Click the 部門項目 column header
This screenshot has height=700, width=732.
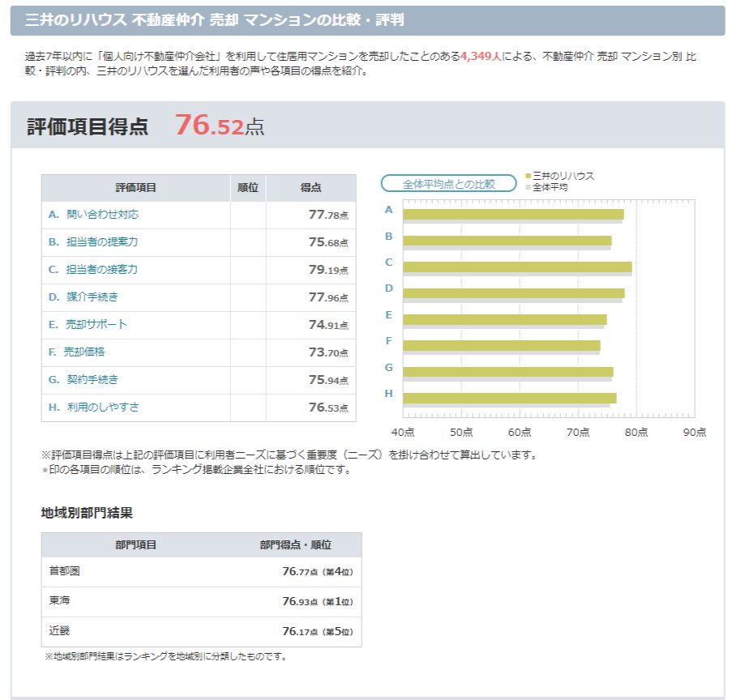coord(136,544)
